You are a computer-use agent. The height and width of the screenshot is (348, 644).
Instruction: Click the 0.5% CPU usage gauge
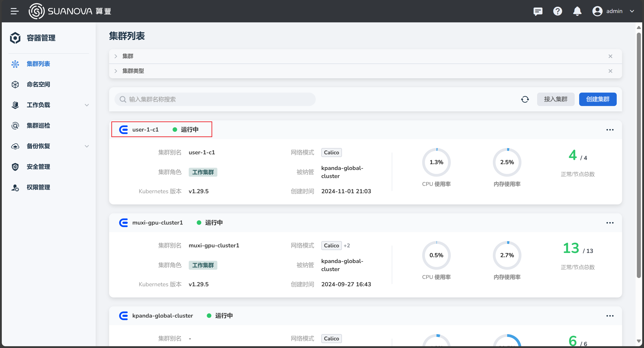pyautogui.click(x=436, y=255)
